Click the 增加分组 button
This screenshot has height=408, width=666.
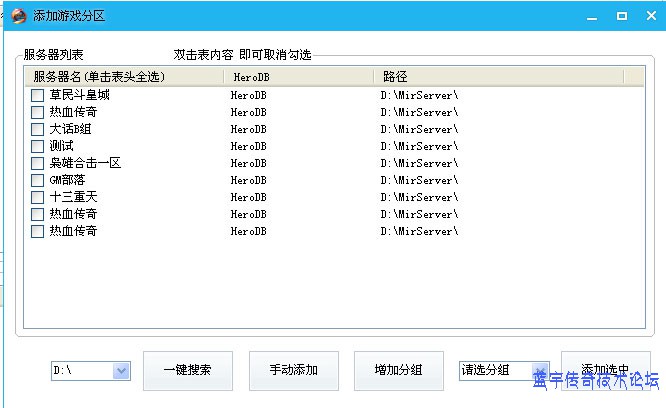(399, 370)
